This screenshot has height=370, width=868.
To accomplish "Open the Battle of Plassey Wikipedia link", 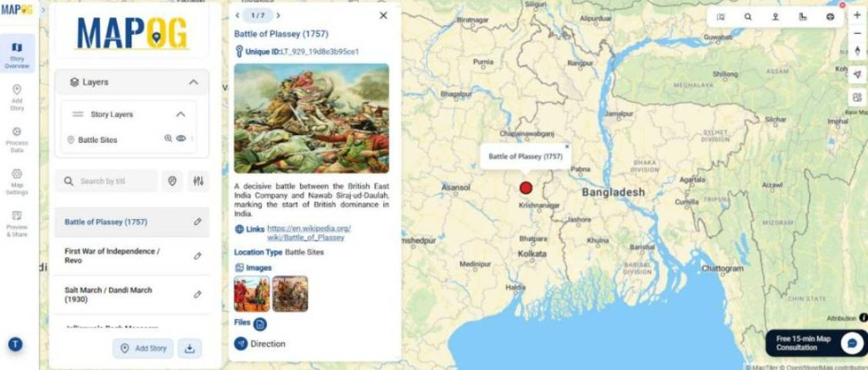I will (309, 233).
